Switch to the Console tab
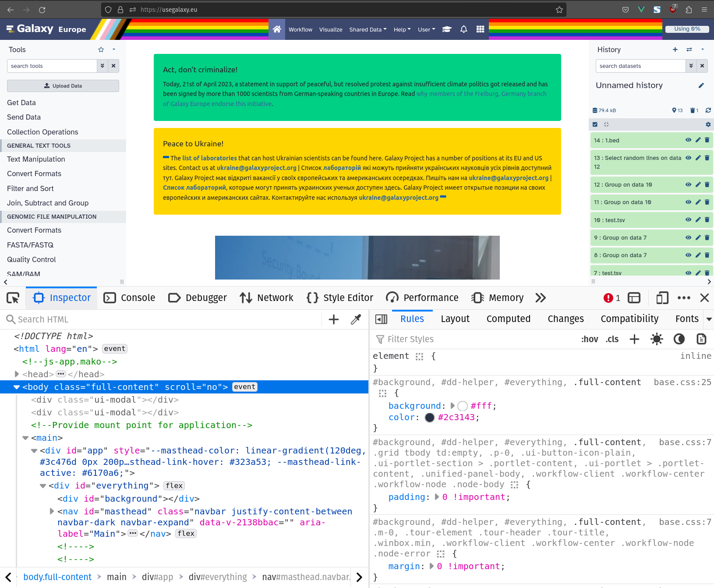 coord(129,298)
